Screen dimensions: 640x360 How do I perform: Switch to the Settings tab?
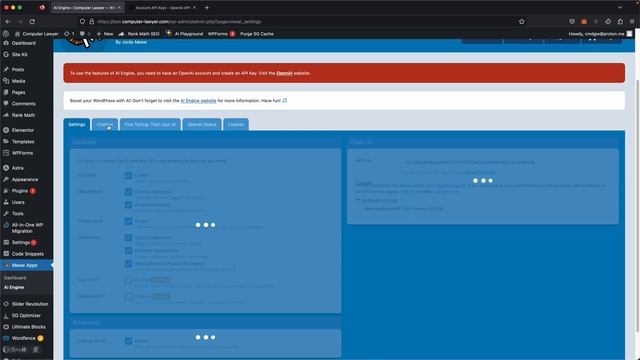pyautogui.click(x=77, y=124)
